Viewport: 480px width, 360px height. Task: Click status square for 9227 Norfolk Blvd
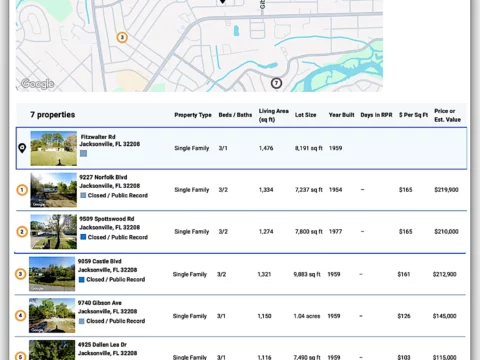point(83,195)
